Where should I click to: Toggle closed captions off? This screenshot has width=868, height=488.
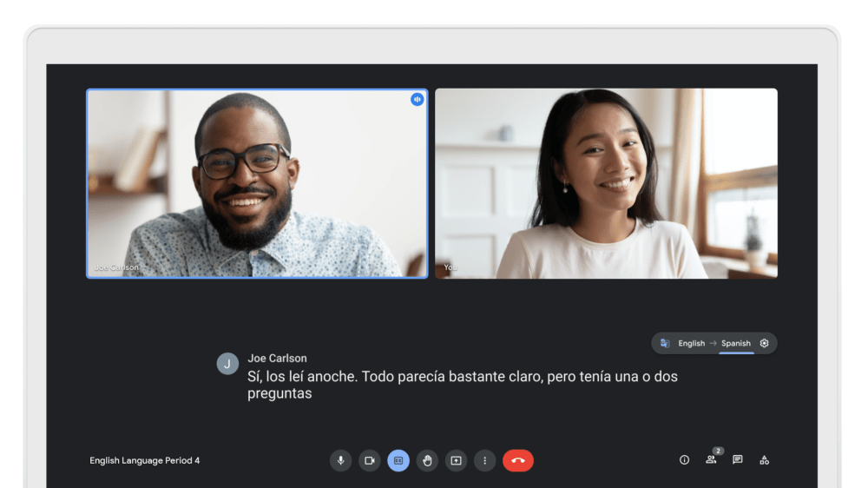click(x=398, y=460)
